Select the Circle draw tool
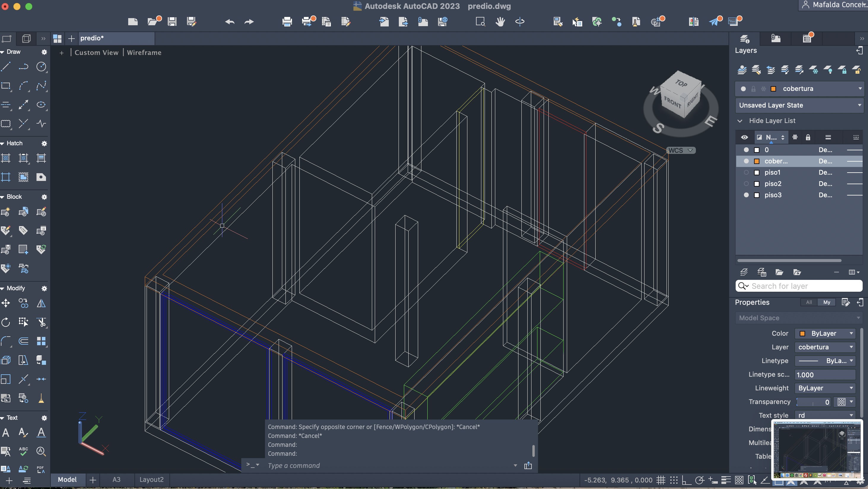The width and height of the screenshot is (868, 489). [41, 67]
